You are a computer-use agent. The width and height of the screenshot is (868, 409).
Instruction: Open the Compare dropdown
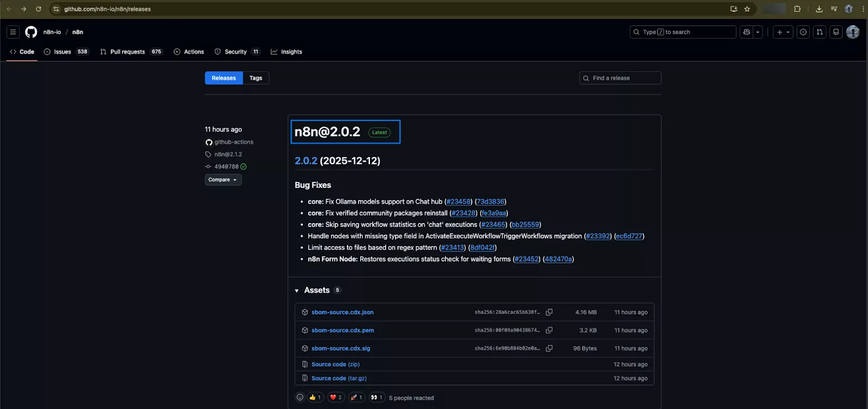tap(223, 180)
